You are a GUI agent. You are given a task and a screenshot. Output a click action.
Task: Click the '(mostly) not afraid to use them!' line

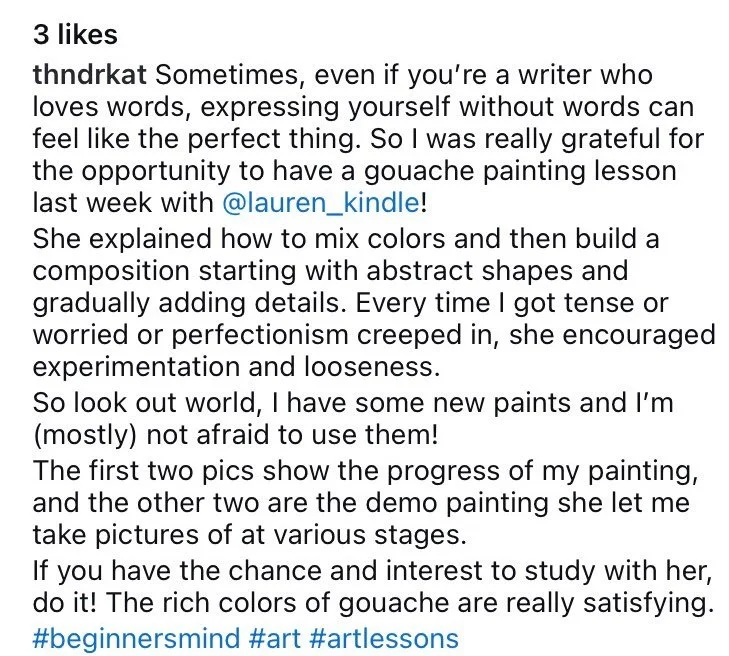point(235,436)
